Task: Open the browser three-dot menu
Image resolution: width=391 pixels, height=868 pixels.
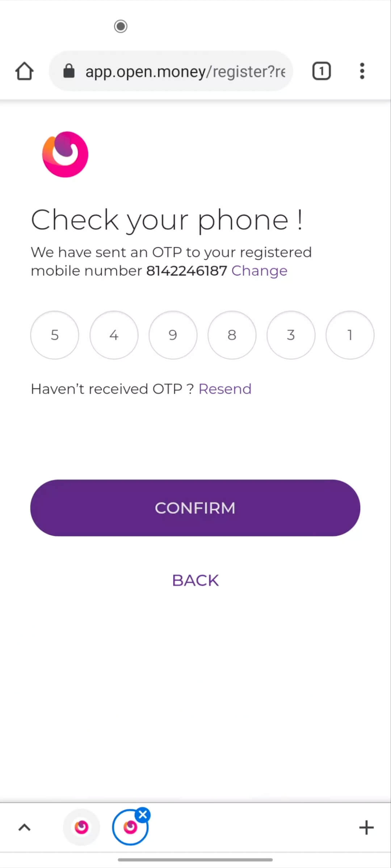Action: [362, 71]
